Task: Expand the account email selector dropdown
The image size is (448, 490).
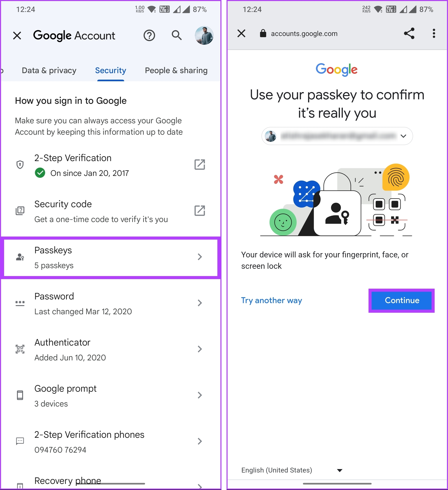Action: click(337, 136)
